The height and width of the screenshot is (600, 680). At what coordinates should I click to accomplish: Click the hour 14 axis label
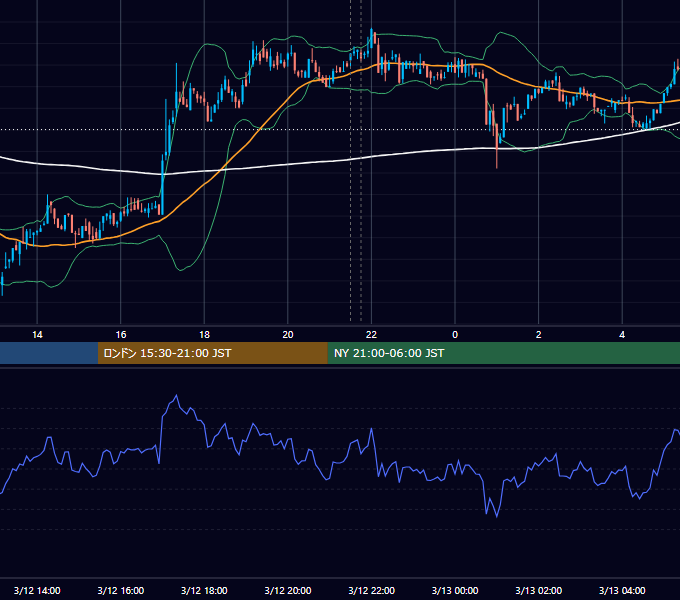(37, 335)
